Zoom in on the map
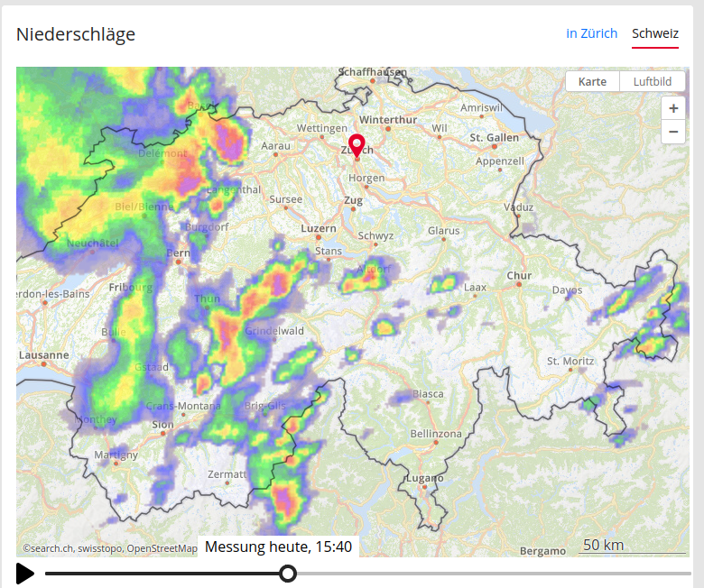Image resolution: width=704 pixels, height=588 pixels. (x=673, y=108)
